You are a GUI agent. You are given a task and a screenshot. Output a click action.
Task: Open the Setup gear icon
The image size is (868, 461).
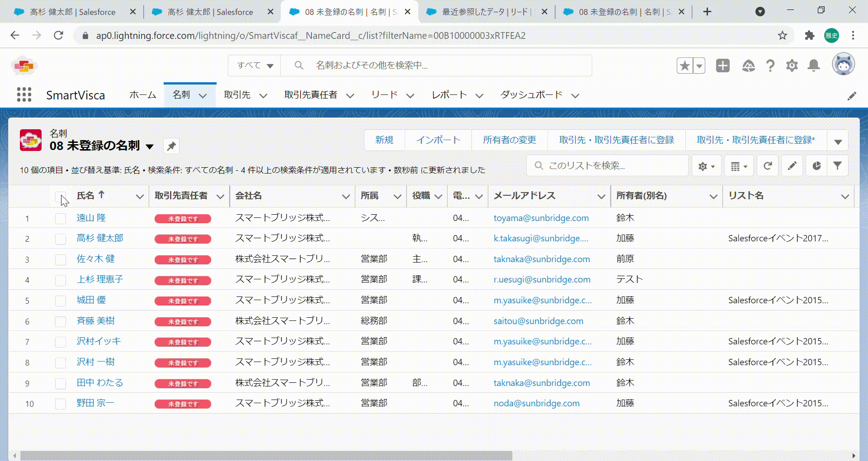click(x=792, y=66)
